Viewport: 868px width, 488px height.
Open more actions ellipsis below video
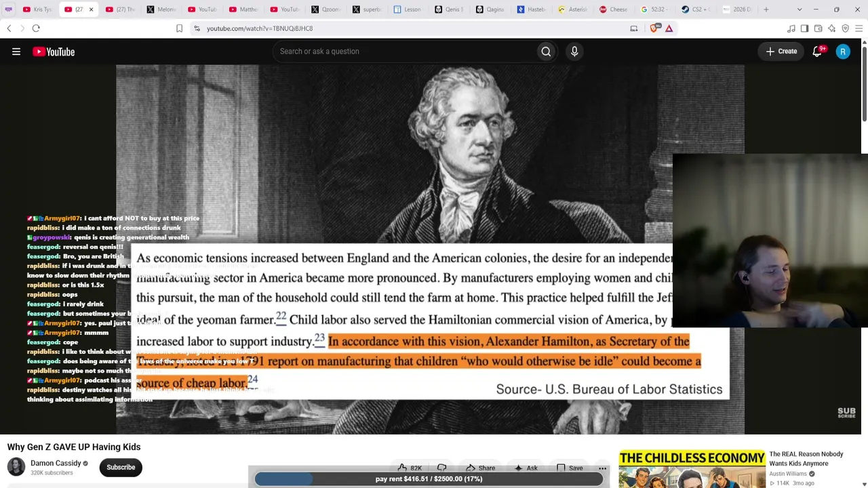pos(602,468)
